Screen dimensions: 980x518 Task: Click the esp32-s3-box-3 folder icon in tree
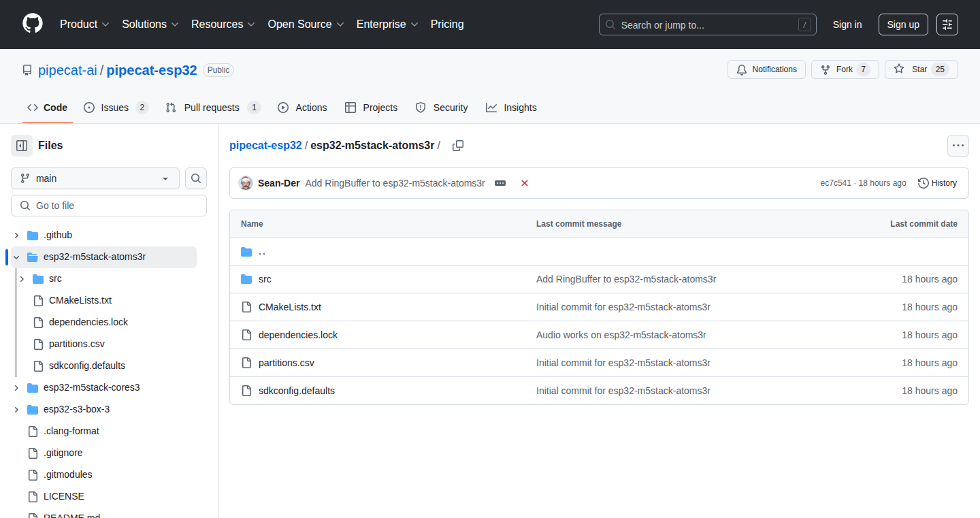[33, 410]
